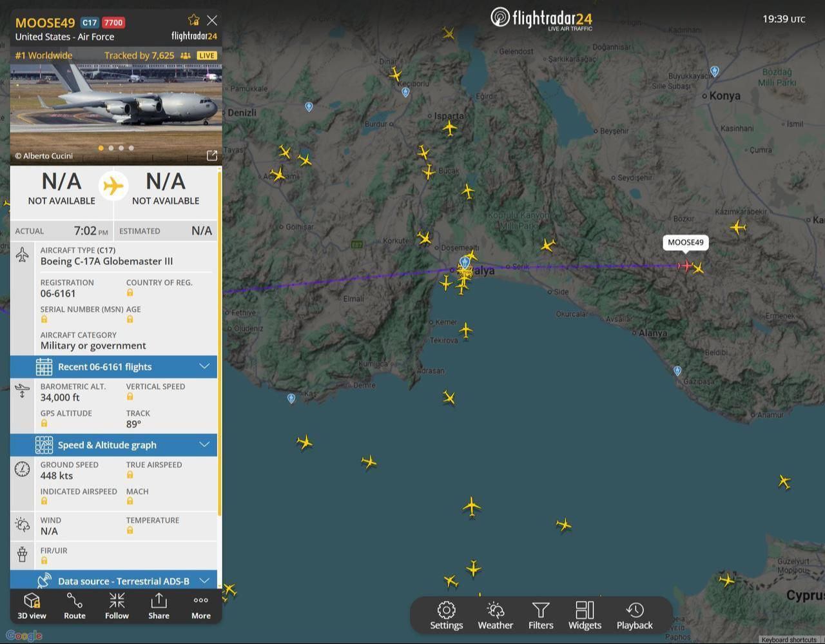Open the Weather overlay options
Image resolution: width=825 pixels, height=644 pixels.
tap(495, 616)
